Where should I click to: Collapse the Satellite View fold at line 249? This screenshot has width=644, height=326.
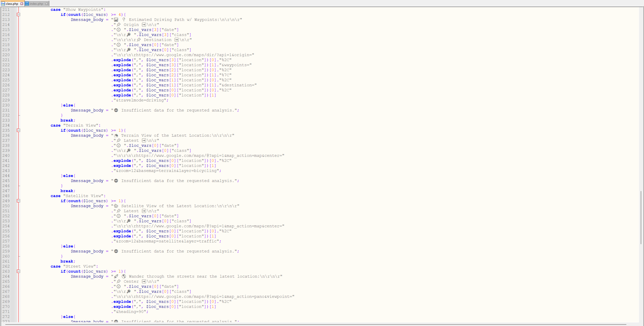pyautogui.click(x=18, y=201)
